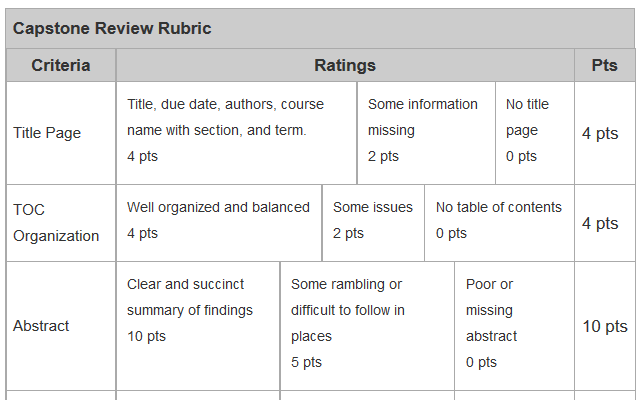Select the TOC Organization criterion cell
This screenshot has width=644, height=400.
pos(61,223)
